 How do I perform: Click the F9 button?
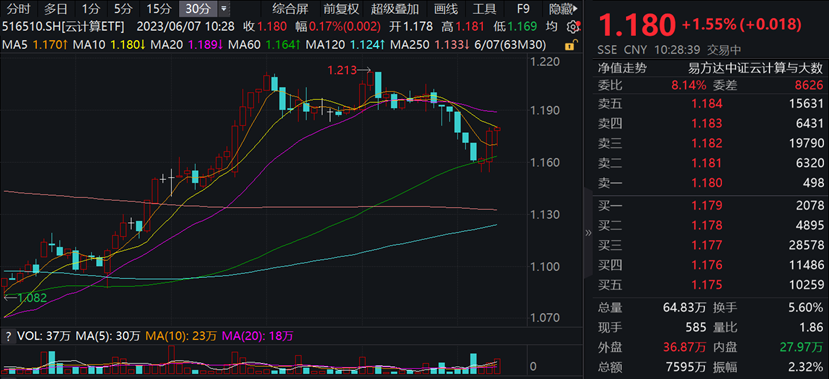tap(522, 8)
